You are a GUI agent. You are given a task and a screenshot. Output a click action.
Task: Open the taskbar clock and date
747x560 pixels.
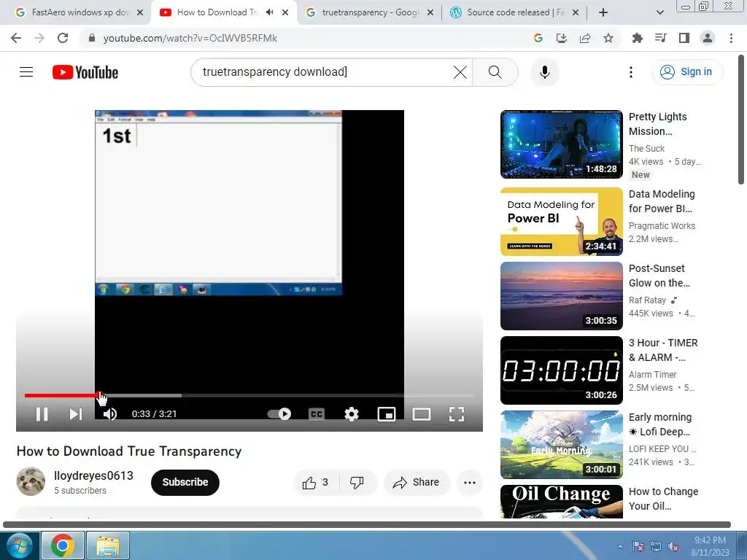710,546
